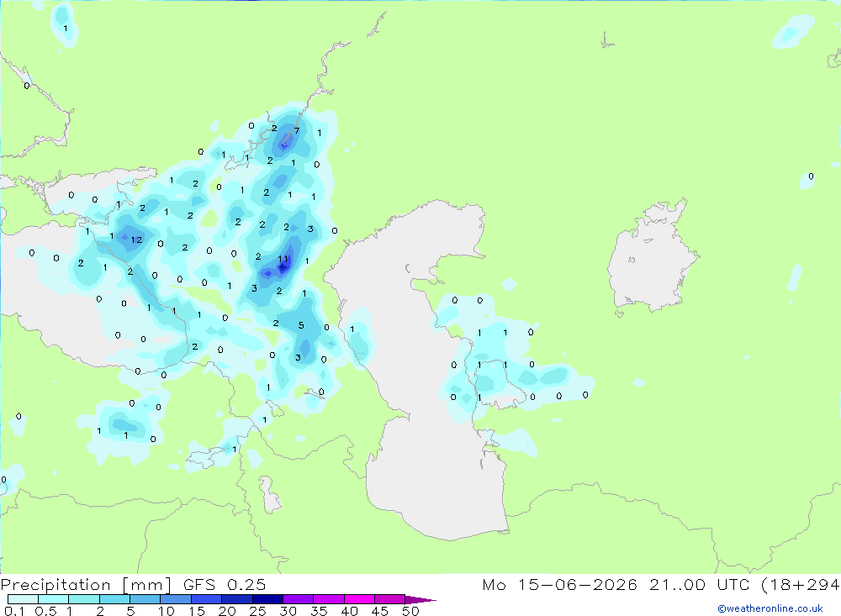Click the 'Precipitation [mm]' title text
841x616 pixels.
[86, 585]
